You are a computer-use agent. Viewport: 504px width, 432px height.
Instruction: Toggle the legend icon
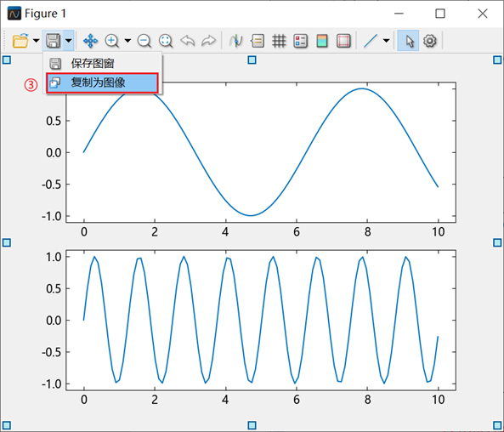(x=300, y=41)
